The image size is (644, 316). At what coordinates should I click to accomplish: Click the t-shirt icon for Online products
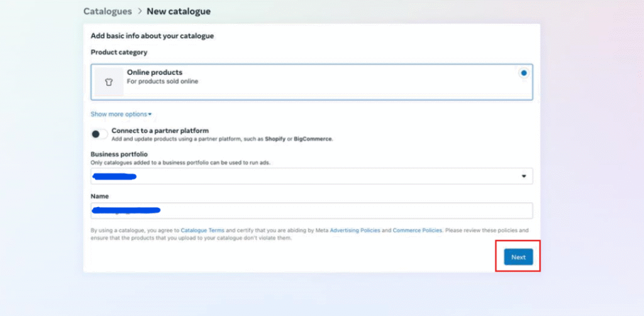pos(109,82)
